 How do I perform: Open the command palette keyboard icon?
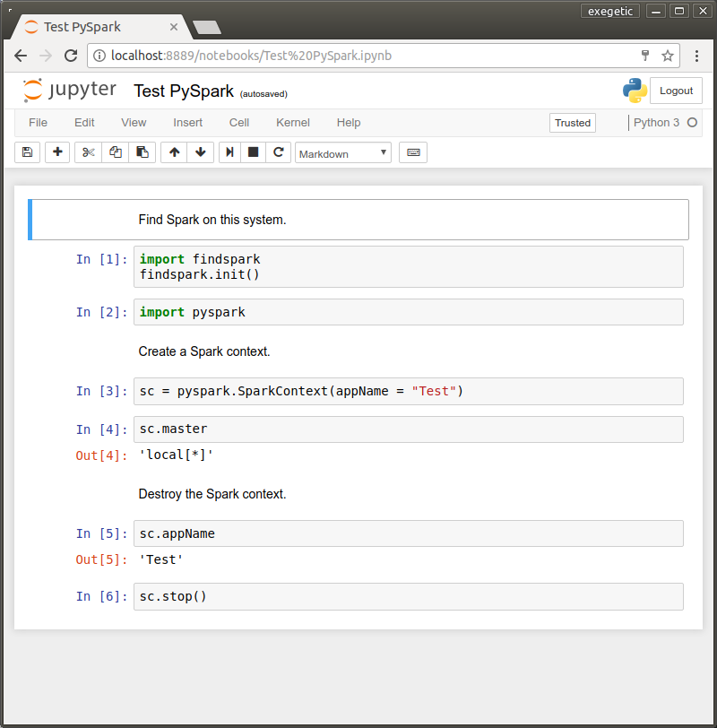click(x=413, y=152)
